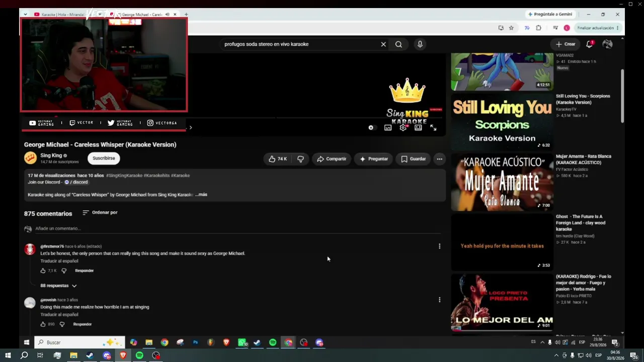Open the Chrome extensions puzzle icon
Screen dimensions: 644x362
[538, 28]
